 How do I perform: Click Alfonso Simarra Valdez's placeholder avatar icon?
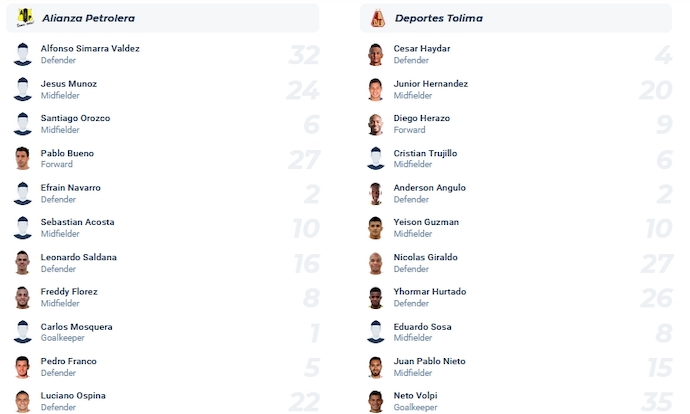23,55
